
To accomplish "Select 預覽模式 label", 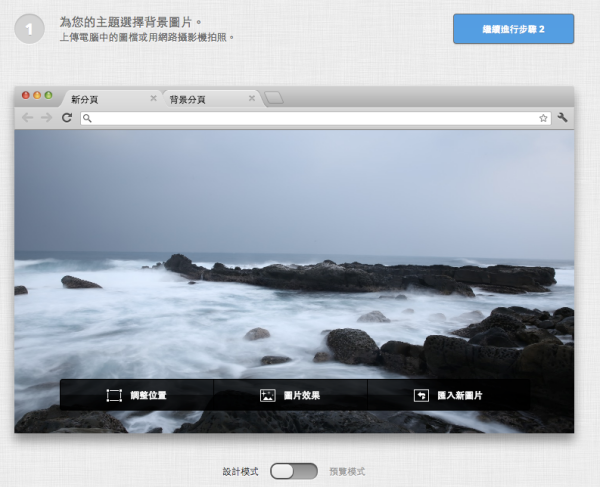I will click(347, 471).
